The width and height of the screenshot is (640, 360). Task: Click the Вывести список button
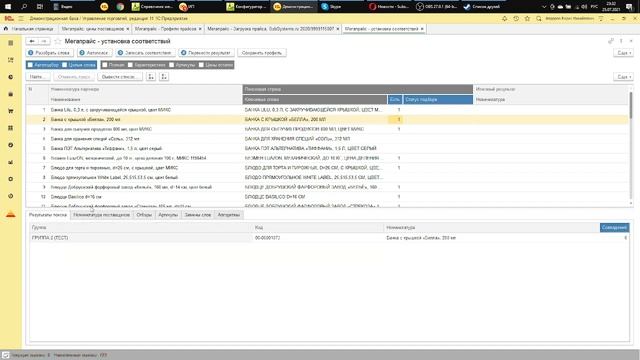[120, 77]
